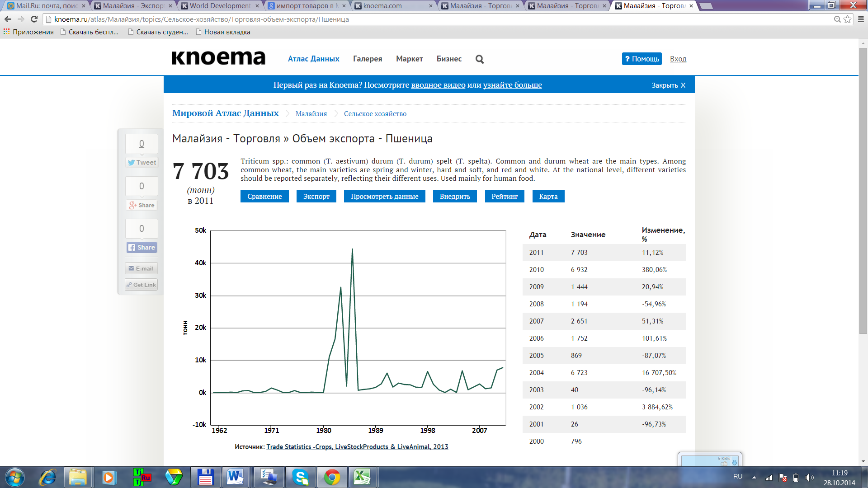Click the page vertical scrollbar thumb

click(863, 190)
